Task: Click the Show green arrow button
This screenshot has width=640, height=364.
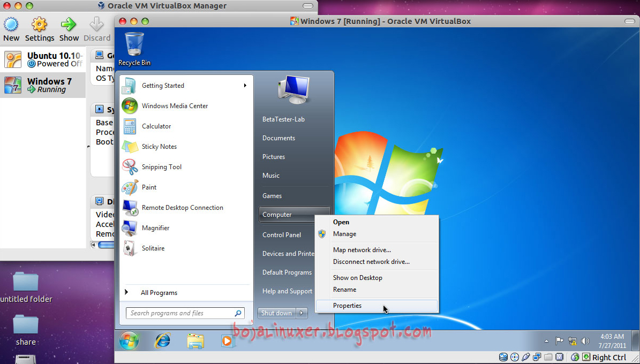Action: click(69, 29)
